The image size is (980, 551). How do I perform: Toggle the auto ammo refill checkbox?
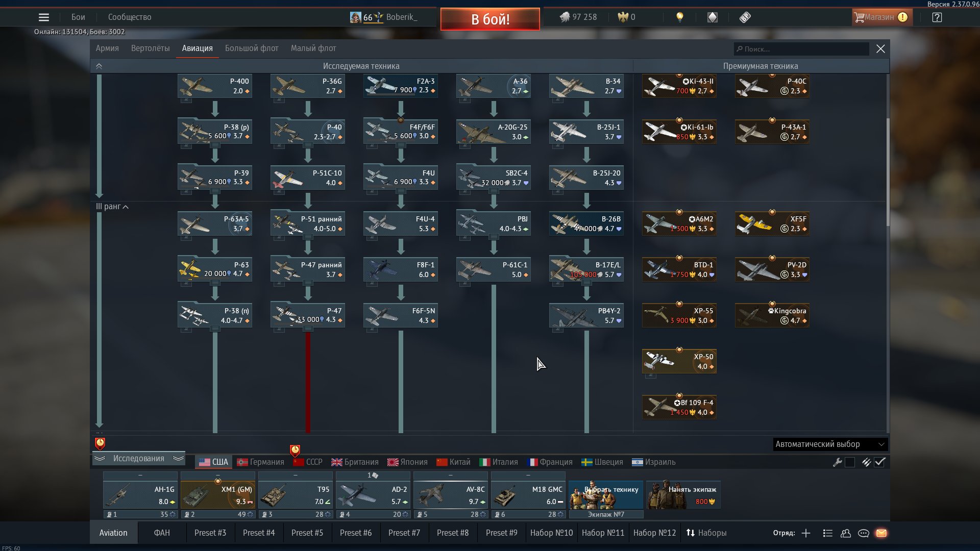(x=879, y=462)
